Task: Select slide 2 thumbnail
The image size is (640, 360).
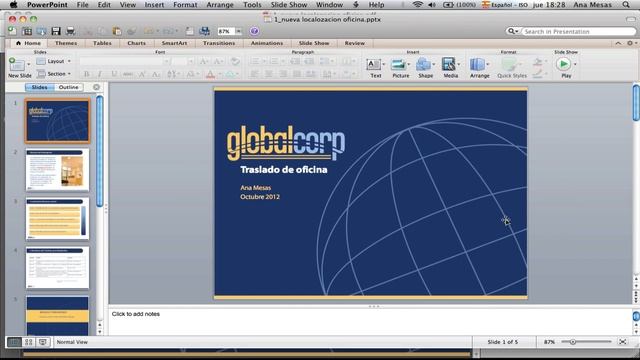Action: coord(57,170)
